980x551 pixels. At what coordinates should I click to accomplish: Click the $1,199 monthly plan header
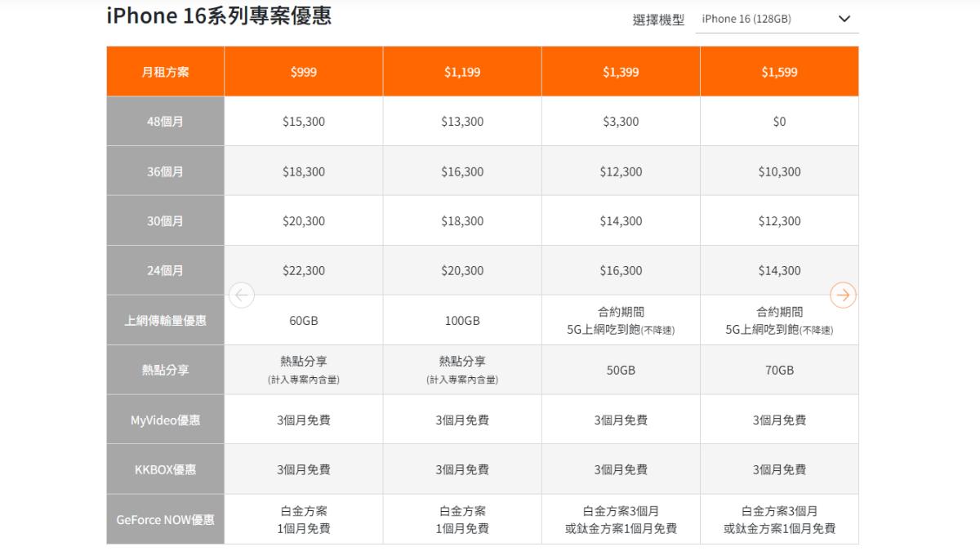[x=462, y=72]
